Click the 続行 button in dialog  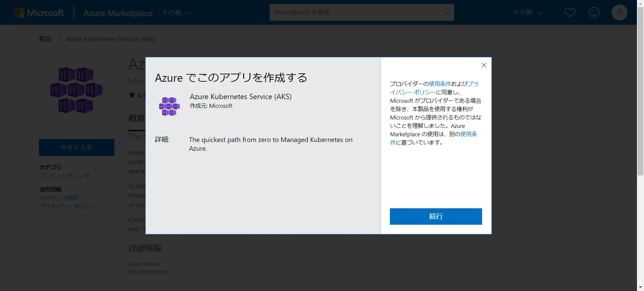[436, 216]
